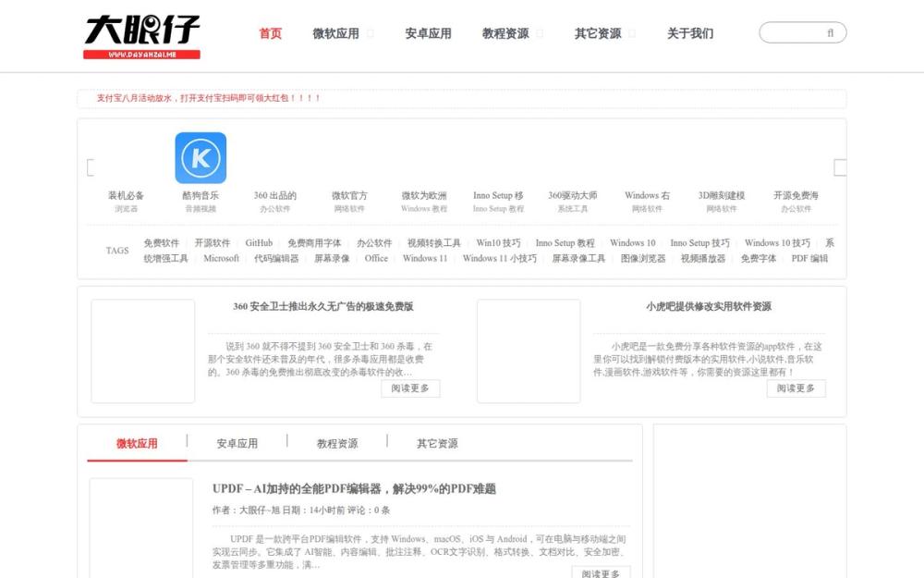Screen dimensions: 924x578
Task: Open the Inno Setup 移 carousel item
Action: [498, 195]
